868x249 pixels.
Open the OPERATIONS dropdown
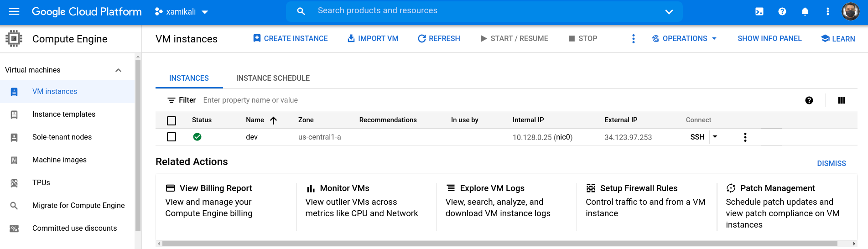click(685, 39)
